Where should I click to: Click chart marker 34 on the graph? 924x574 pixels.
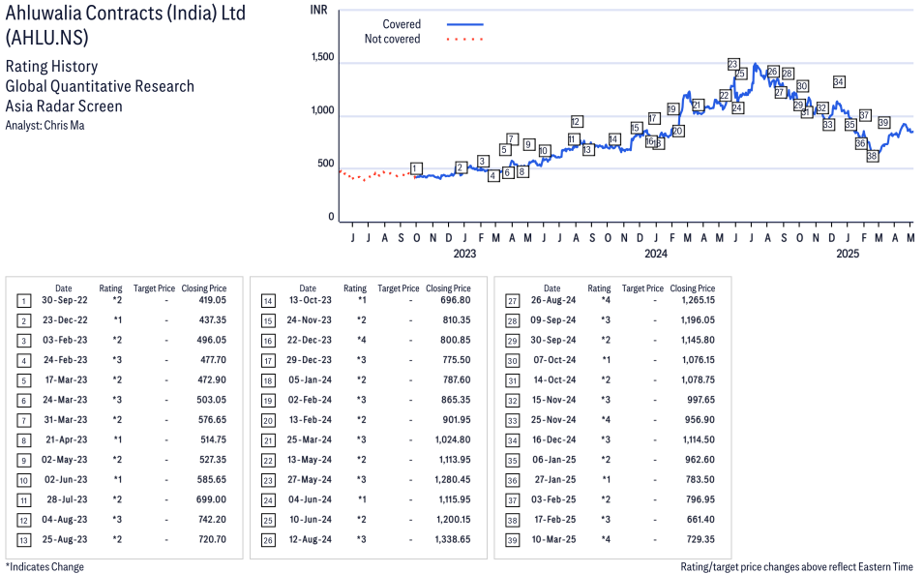839,81
